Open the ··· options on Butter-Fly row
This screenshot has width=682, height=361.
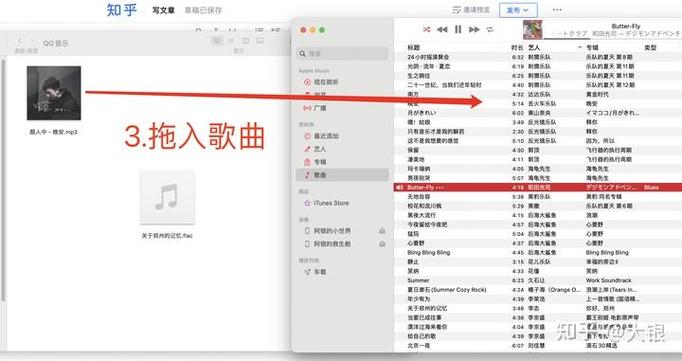click(x=440, y=187)
